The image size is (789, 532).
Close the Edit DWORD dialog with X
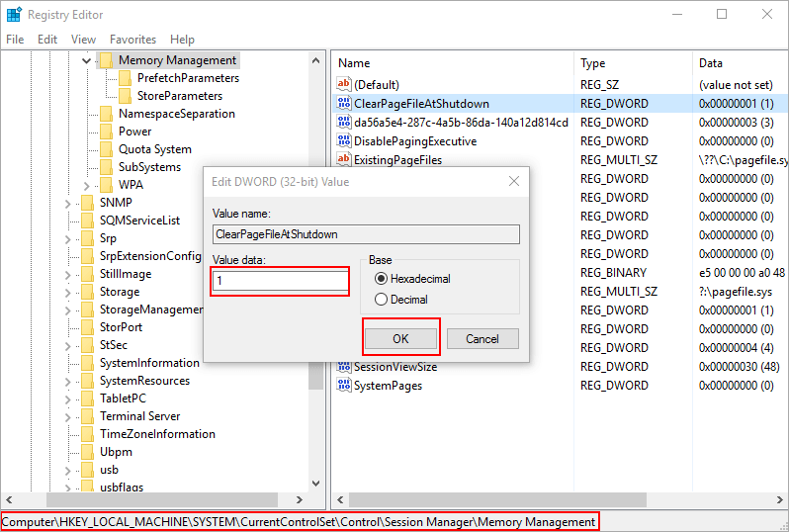point(514,181)
